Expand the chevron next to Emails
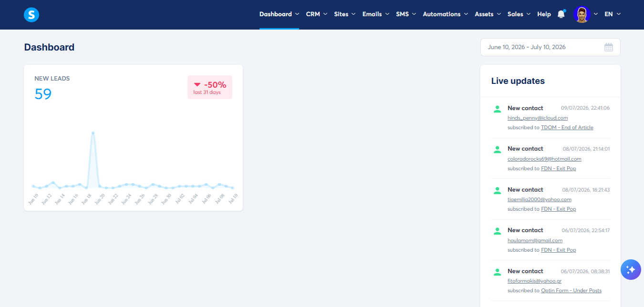Viewport: 644px width, 307px height. pos(387,14)
